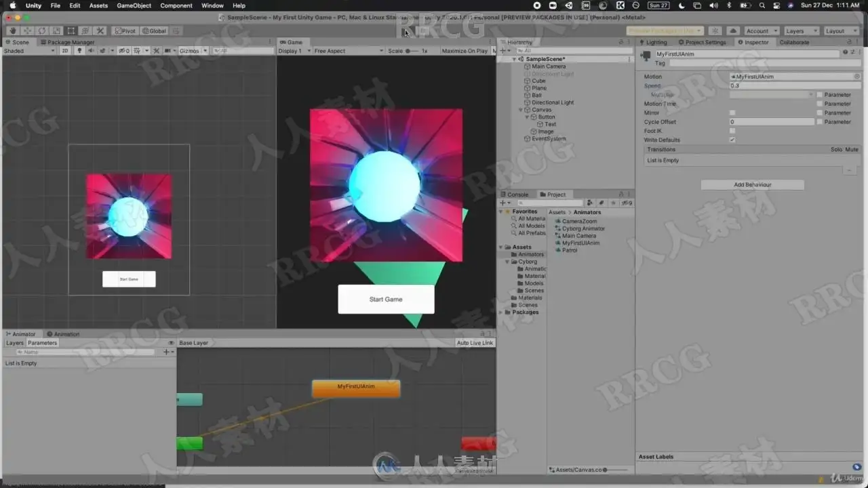
Task: Check Parameter box for Cycle Offset
Action: tap(819, 122)
